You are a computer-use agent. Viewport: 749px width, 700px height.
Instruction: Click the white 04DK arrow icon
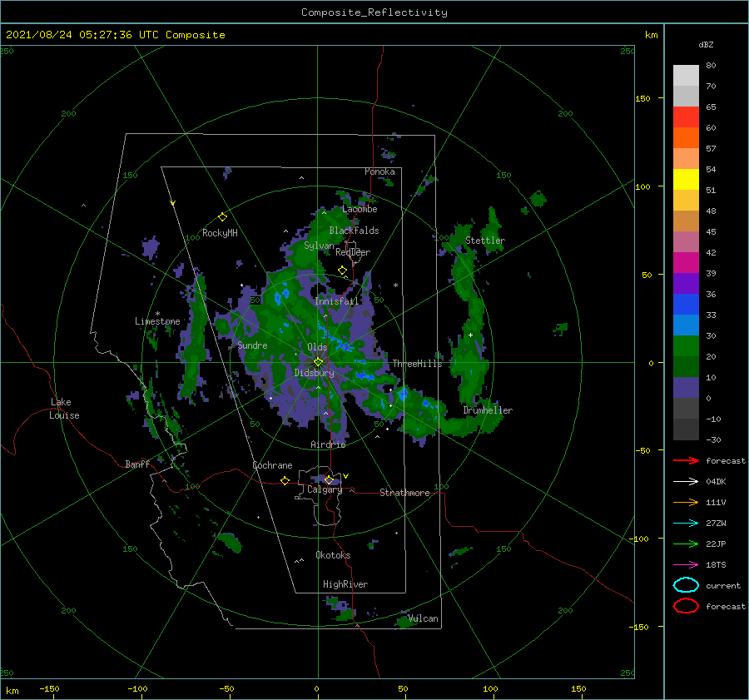click(686, 482)
